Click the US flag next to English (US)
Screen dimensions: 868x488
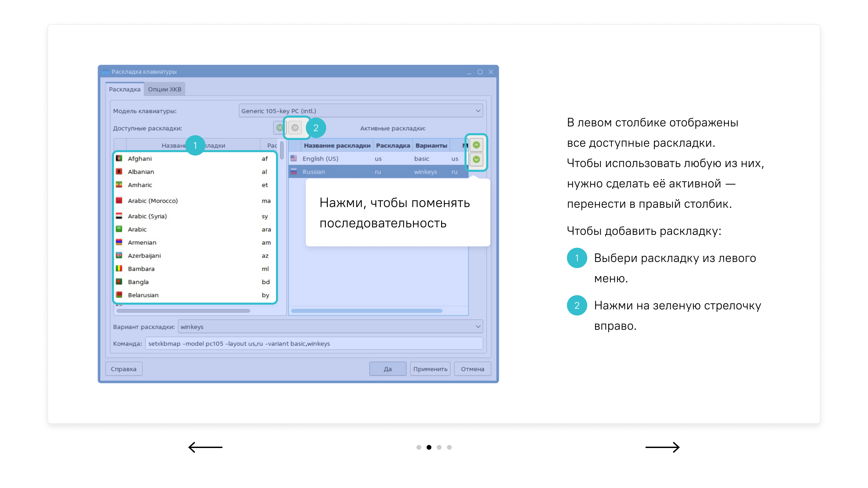(294, 158)
